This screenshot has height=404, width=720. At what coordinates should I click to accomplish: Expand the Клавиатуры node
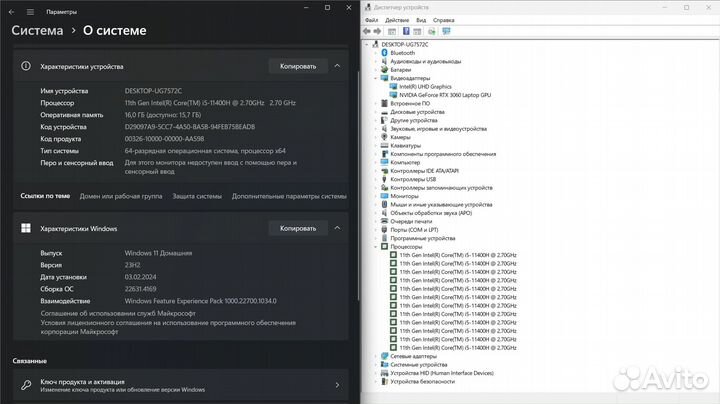point(376,146)
